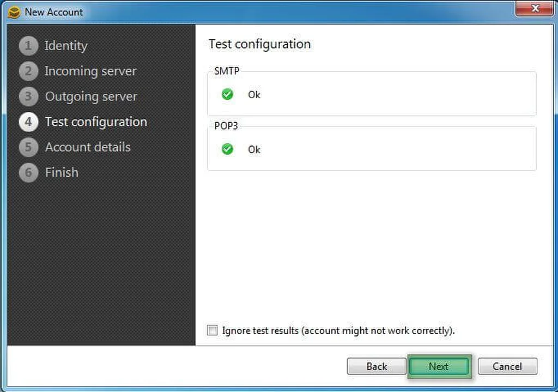Cancel the new account wizard
The height and width of the screenshot is (392, 558).
[507, 366]
